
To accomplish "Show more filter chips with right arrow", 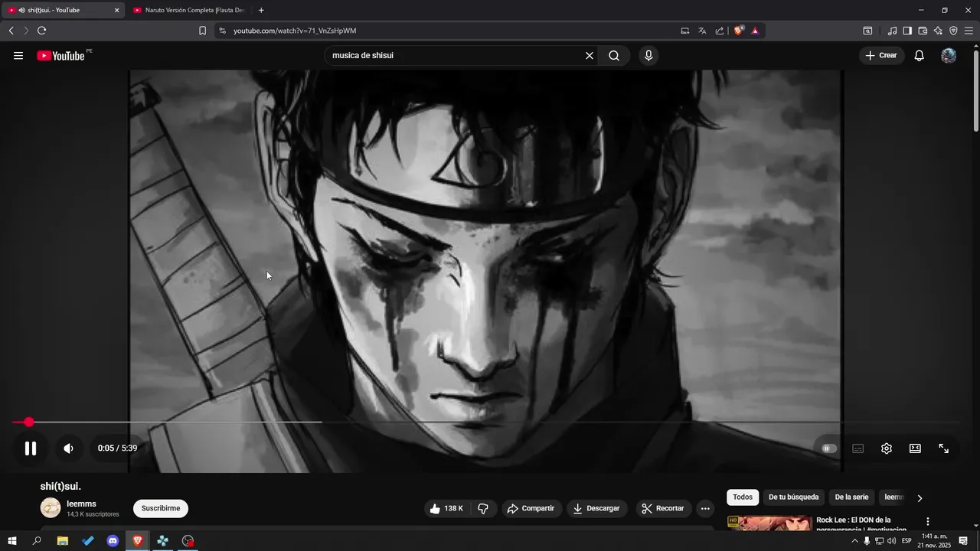I will [920, 498].
